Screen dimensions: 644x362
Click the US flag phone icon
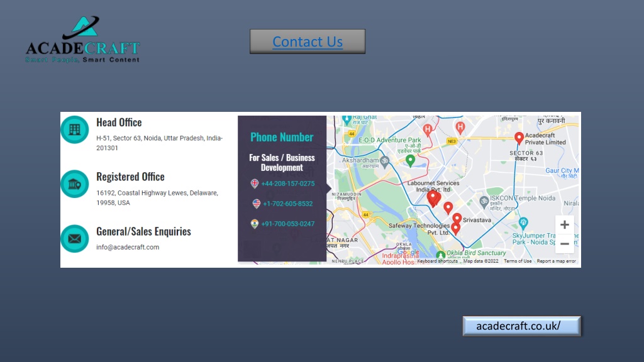click(257, 204)
